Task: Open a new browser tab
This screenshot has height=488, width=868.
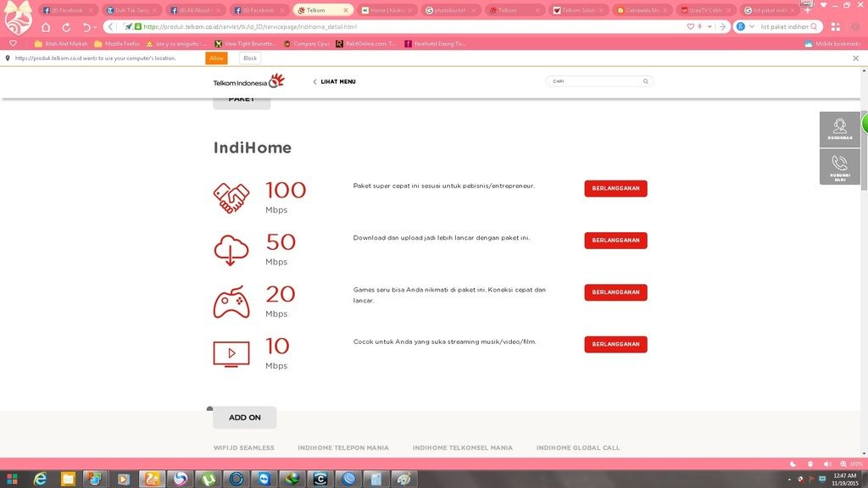Action: click(808, 10)
